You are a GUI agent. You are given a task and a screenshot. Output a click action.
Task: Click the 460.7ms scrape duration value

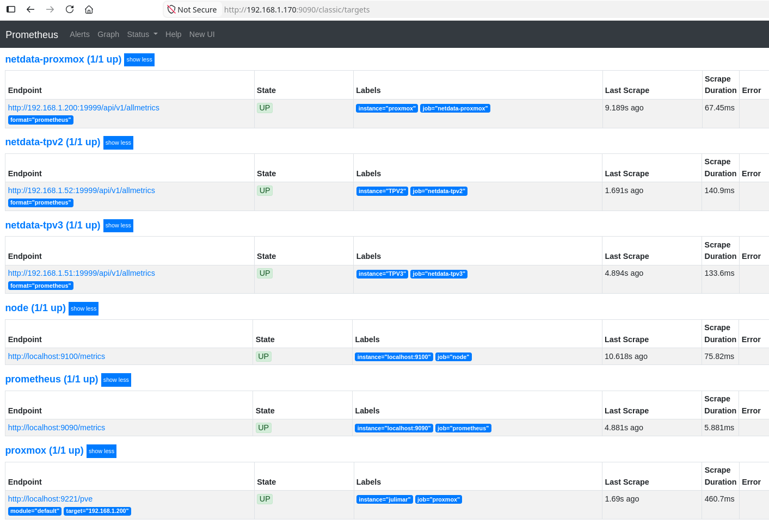coord(719,499)
